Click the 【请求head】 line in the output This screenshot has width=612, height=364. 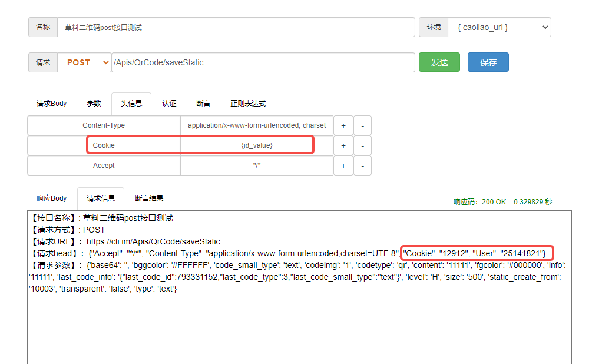coord(287,253)
